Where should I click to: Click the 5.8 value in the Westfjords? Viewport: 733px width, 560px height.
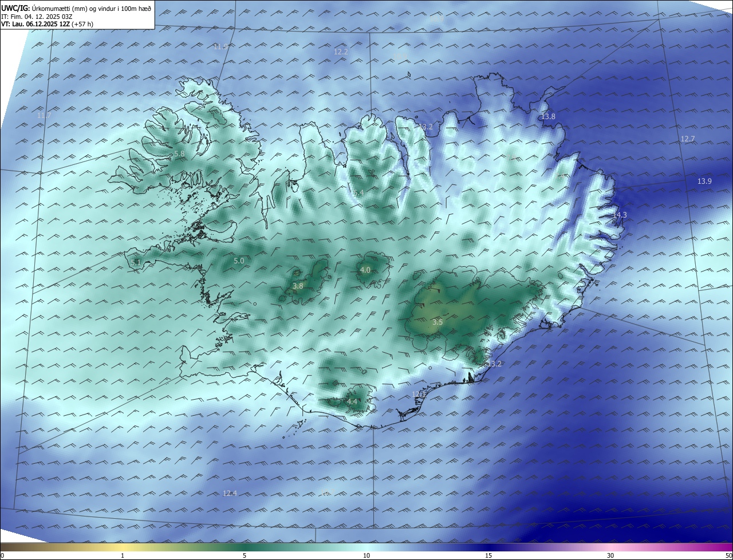(179, 154)
